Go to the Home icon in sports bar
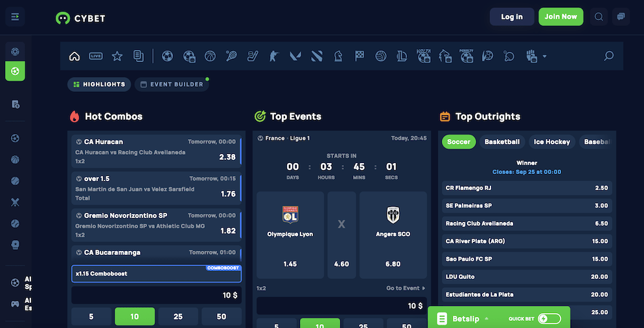Image resolution: width=644 pixels, height=328 pixels. tap(75, 56)
